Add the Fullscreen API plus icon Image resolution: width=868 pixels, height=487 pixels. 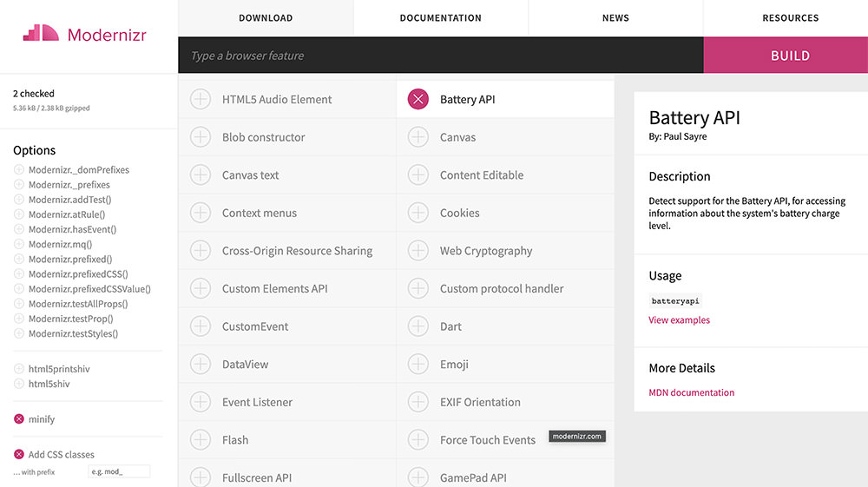tap(201, 477)
